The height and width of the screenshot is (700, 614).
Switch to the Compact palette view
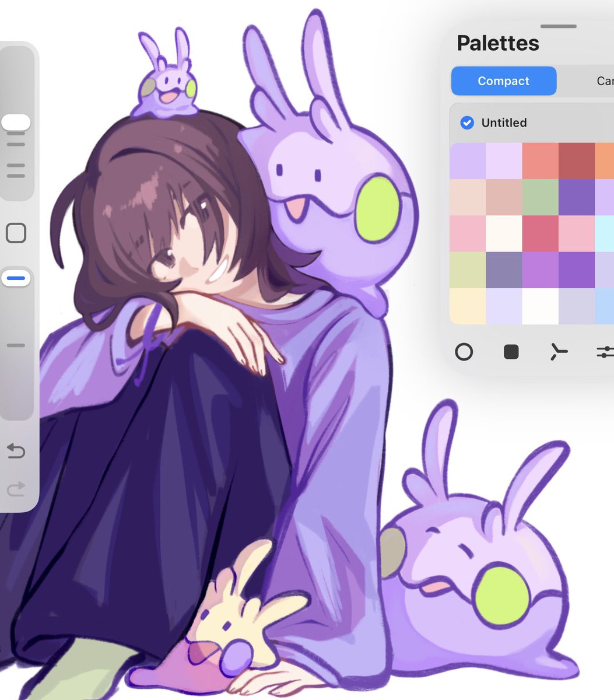coord(504,81)
